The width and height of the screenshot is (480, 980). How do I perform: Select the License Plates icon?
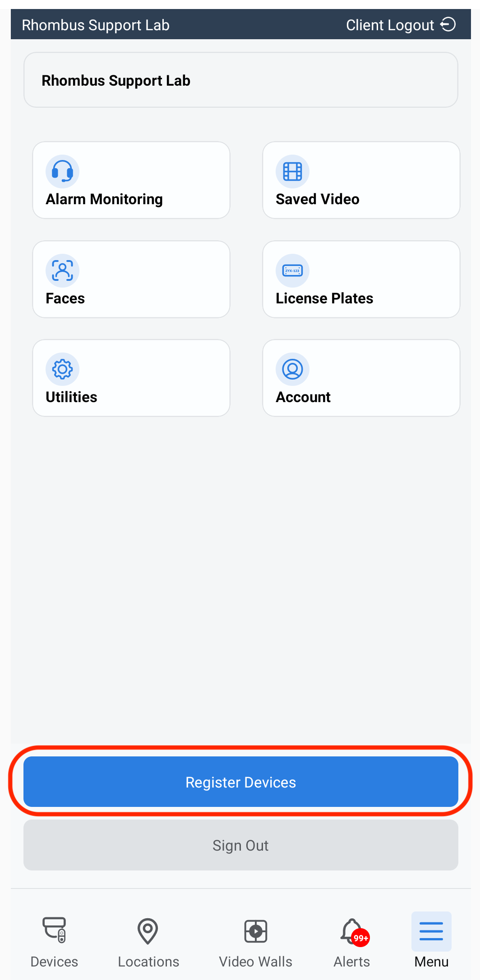(292, 270)
